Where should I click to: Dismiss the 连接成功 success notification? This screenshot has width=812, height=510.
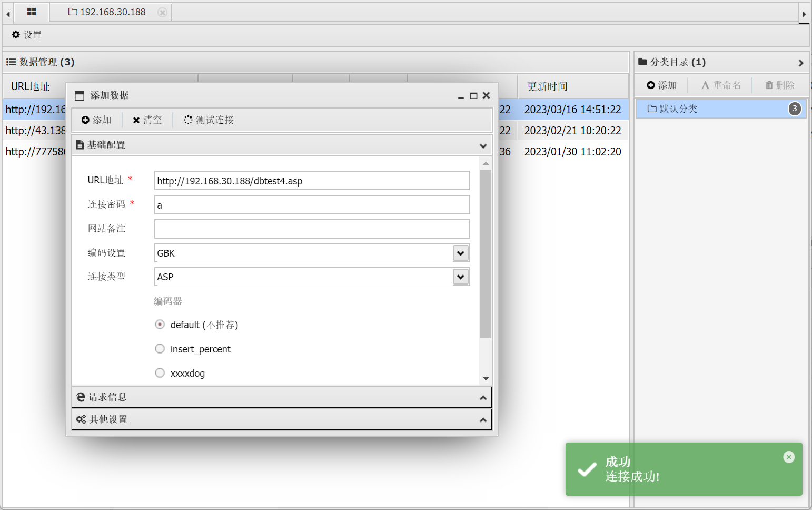tap(789, 457)
